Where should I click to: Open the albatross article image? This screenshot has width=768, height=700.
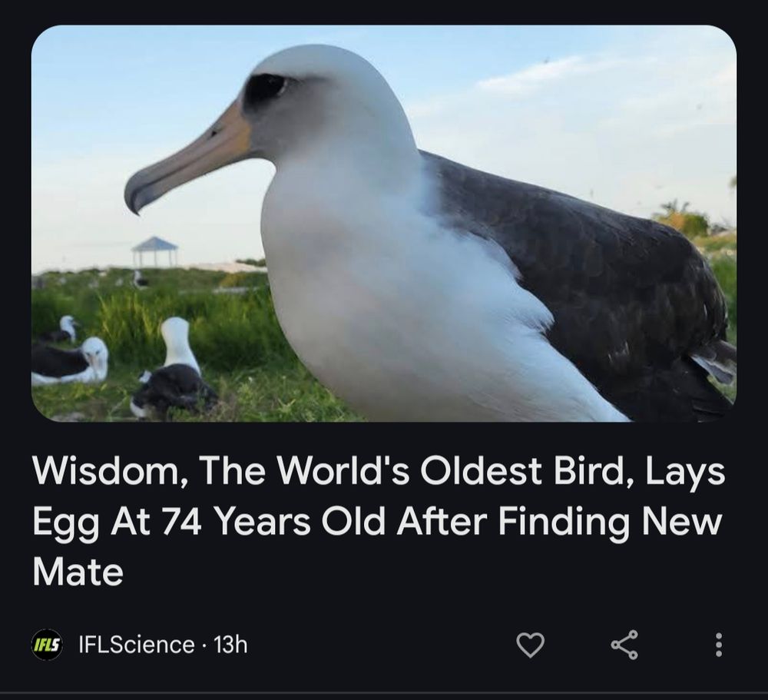point(383,223)
